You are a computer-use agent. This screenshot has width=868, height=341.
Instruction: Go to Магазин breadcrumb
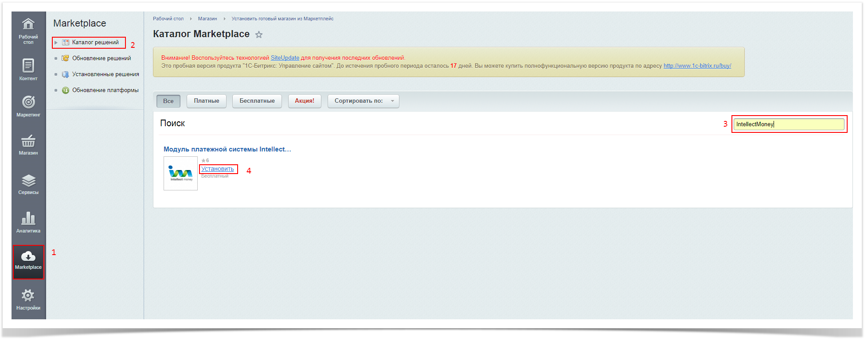207,19
